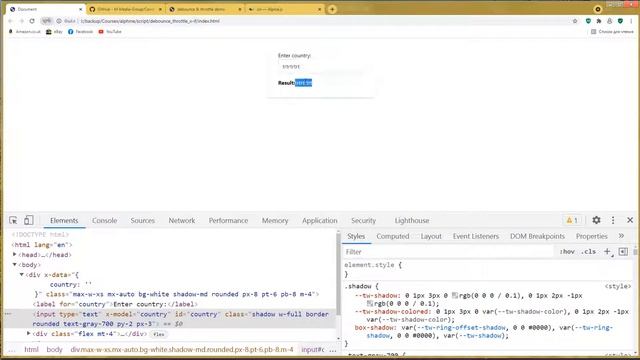This screenshot has width=640, height=360.
Task: Open a new browser tab
Action: pyautogui.click(x=332, y=9)
